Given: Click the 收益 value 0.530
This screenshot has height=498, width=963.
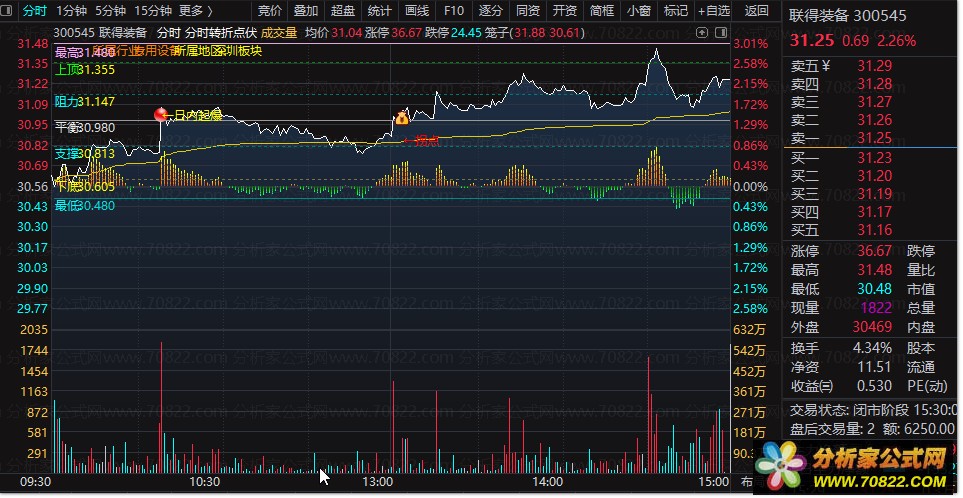Looking at the screenshot, I should (875, 386).
